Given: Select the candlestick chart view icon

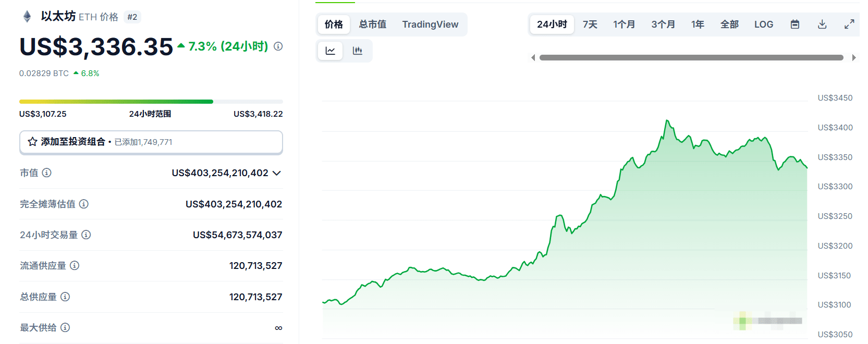Looking at the screenshot, I should click(x=358, y=51).
